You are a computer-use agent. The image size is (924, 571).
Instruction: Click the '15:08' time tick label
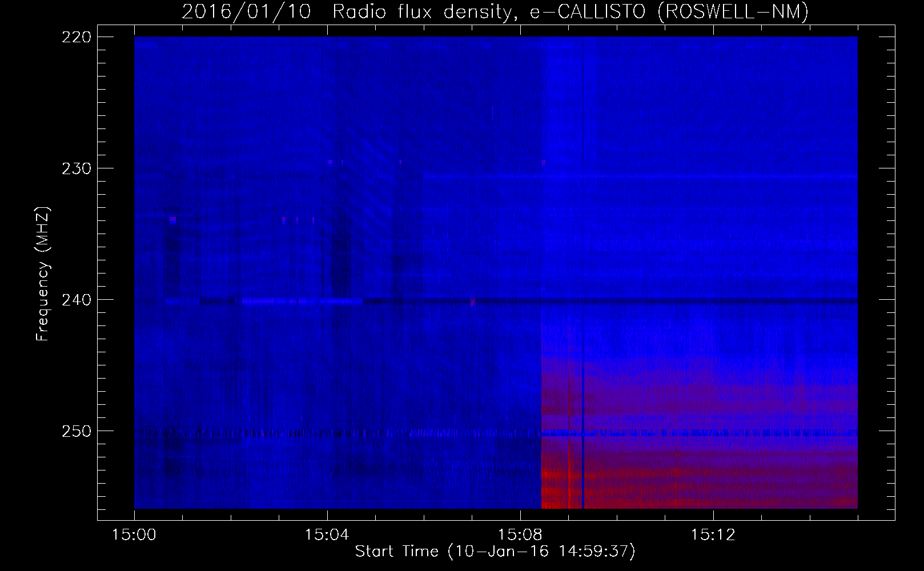(520, 535)
